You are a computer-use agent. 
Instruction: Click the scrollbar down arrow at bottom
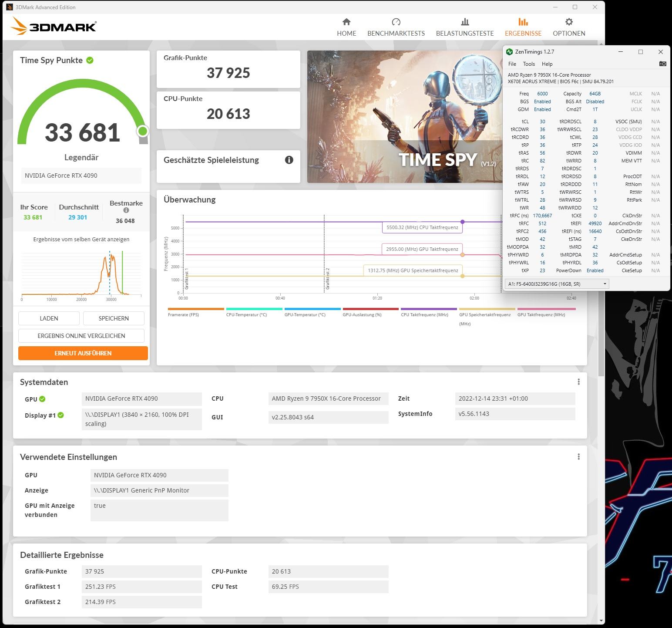(x=601, y=621)
